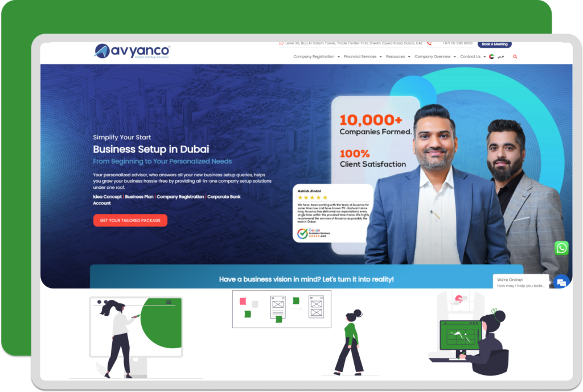Expand the Company Registration dropdown
The width and height of the screenshot is (583, 392).
pos(317,57)
